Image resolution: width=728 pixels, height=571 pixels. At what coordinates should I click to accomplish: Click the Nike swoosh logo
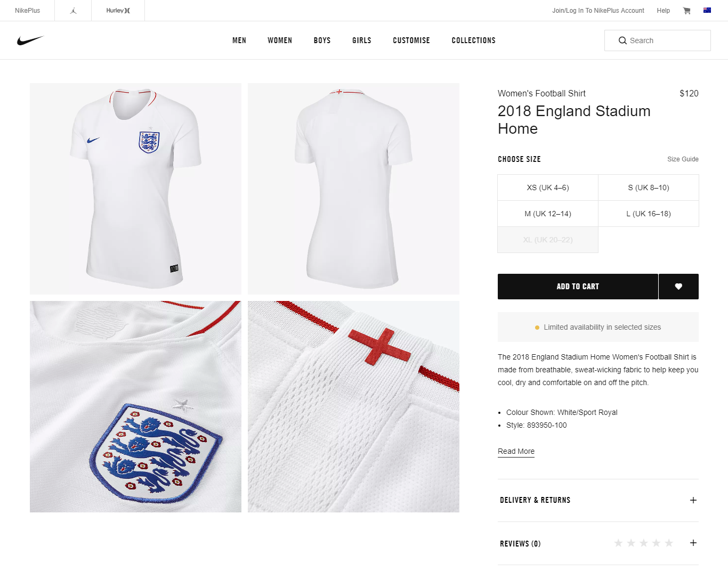pyautogui.click(x=30, y=40)
